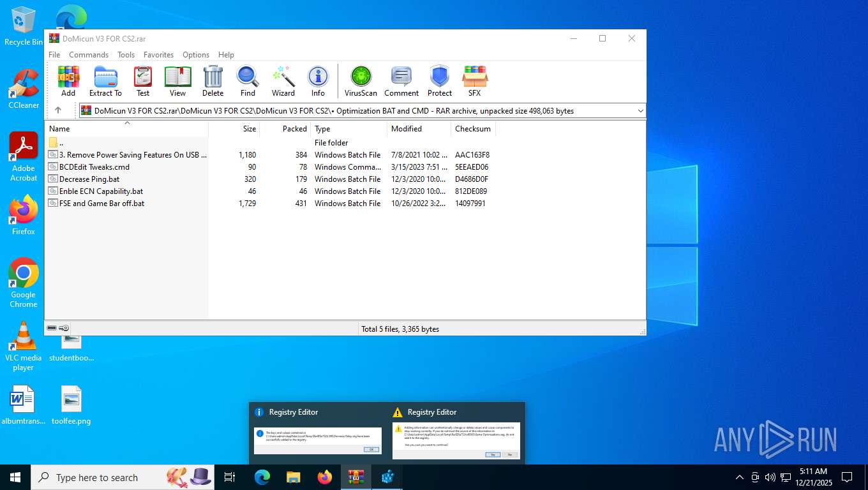
Task: Open the Tools menu
Action: 126,55
